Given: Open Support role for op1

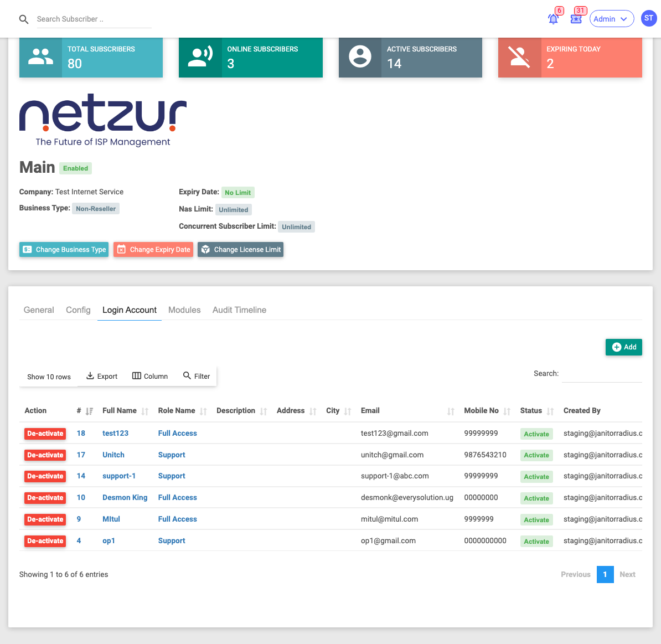Looking at the screenshot, I should pos(172,540).
